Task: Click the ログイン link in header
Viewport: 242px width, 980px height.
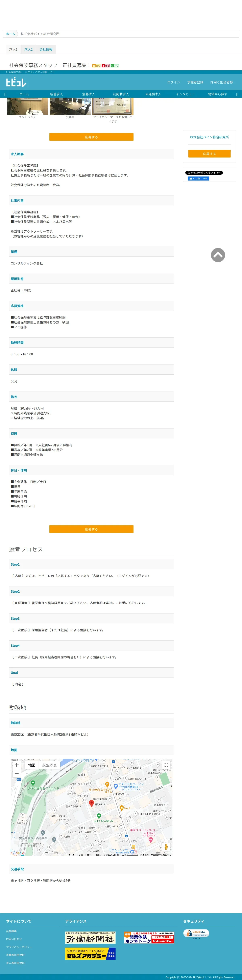Action: [174, 82]
